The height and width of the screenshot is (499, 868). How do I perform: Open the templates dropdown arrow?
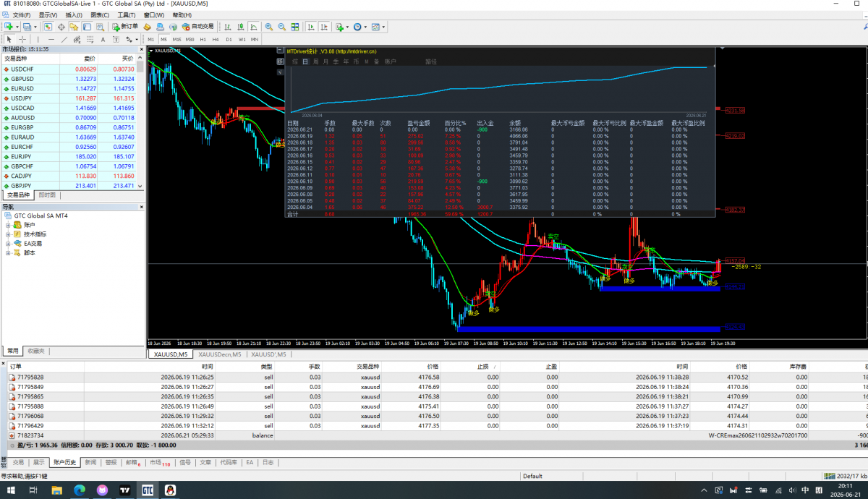click(x=383, y=27)
